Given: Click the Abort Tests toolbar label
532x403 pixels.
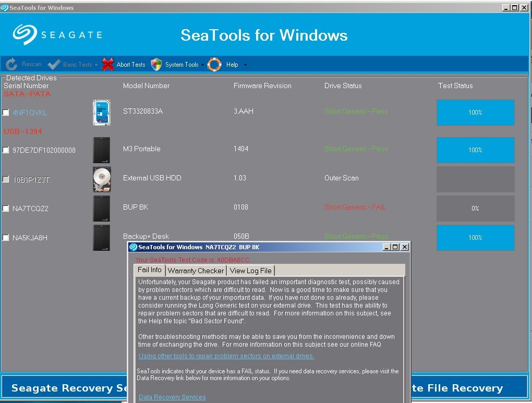Looking at the screenshot, I should (x=130, y=65).
